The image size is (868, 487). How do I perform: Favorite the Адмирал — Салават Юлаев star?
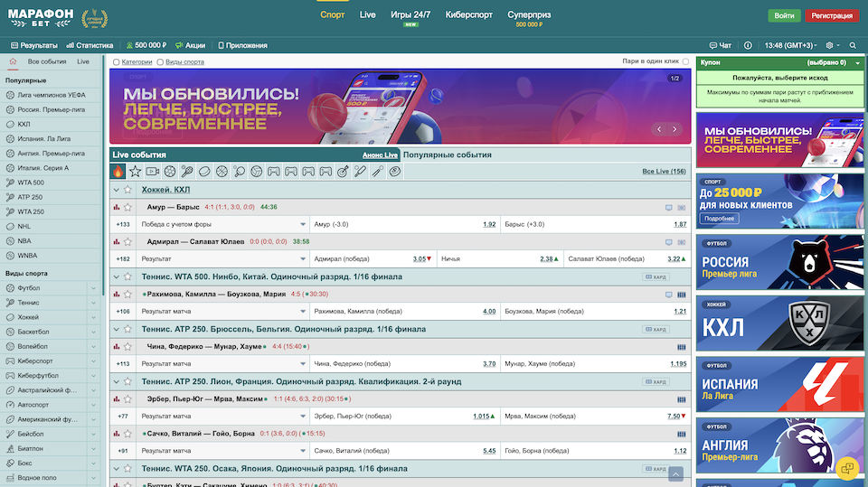(127, 242)
